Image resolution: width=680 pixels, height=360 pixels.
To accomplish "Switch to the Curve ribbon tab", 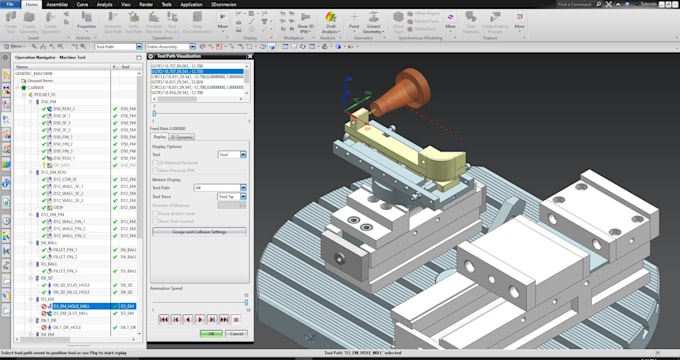I will (x=82, y=4).
